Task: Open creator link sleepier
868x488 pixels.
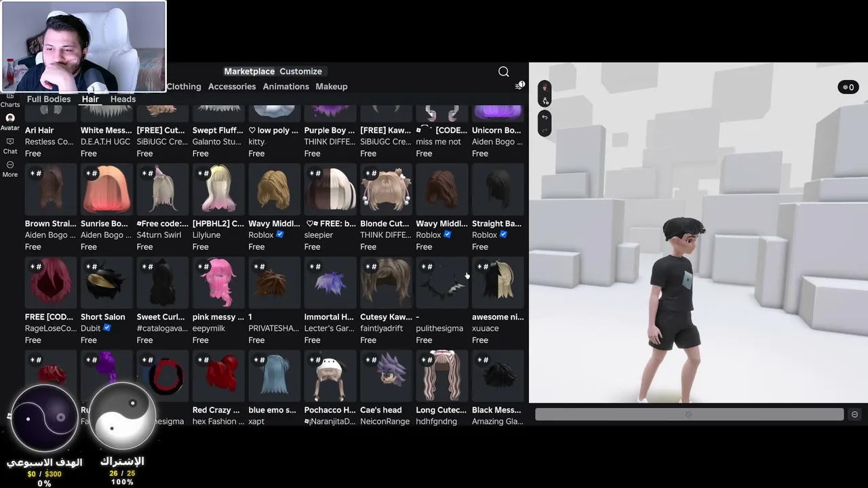Action: tap(319, 235)
